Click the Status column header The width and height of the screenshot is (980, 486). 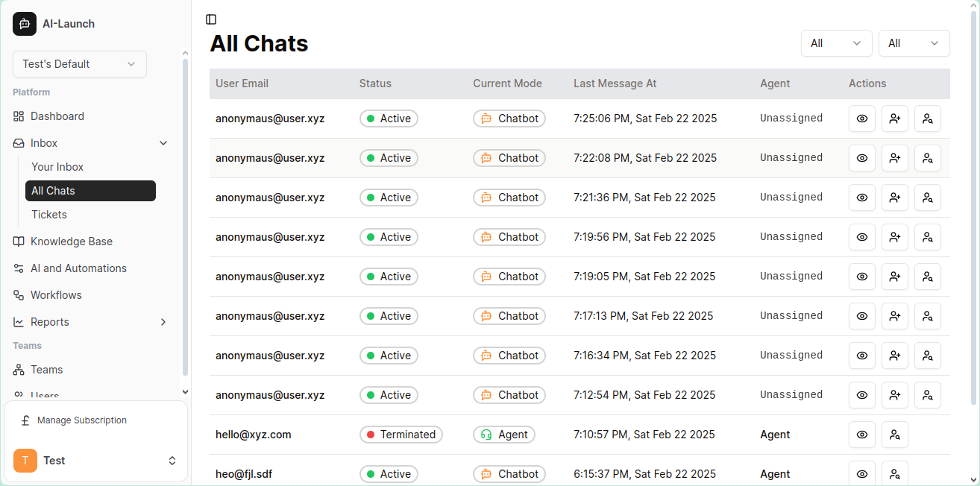tap(375, 83)
